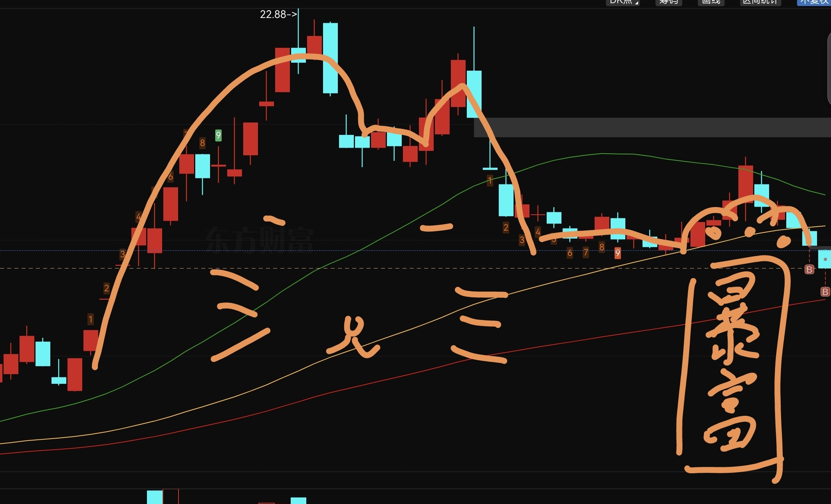Select the last cyan candle with dot
This screenshot has width=831, height=504.
(825, 259)
